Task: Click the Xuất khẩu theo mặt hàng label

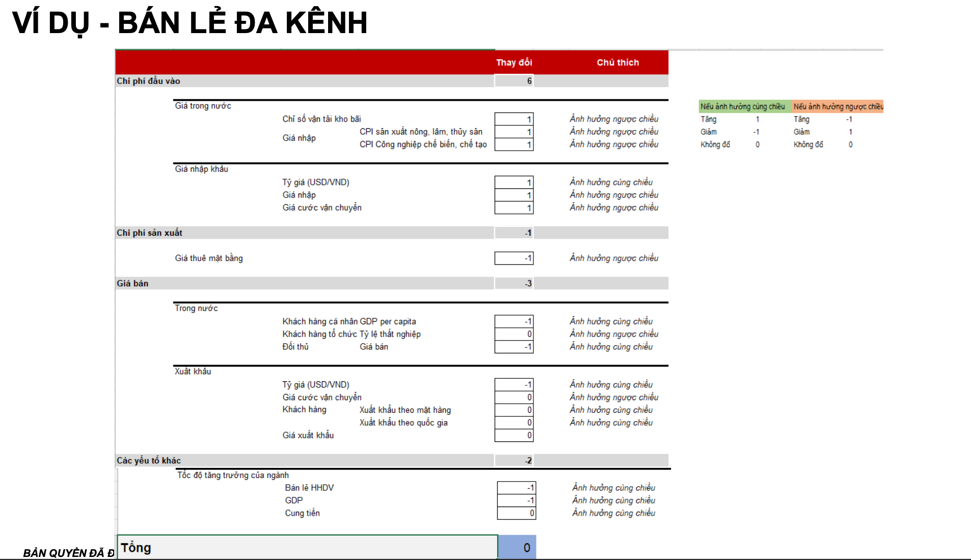Action: [405, 410]
